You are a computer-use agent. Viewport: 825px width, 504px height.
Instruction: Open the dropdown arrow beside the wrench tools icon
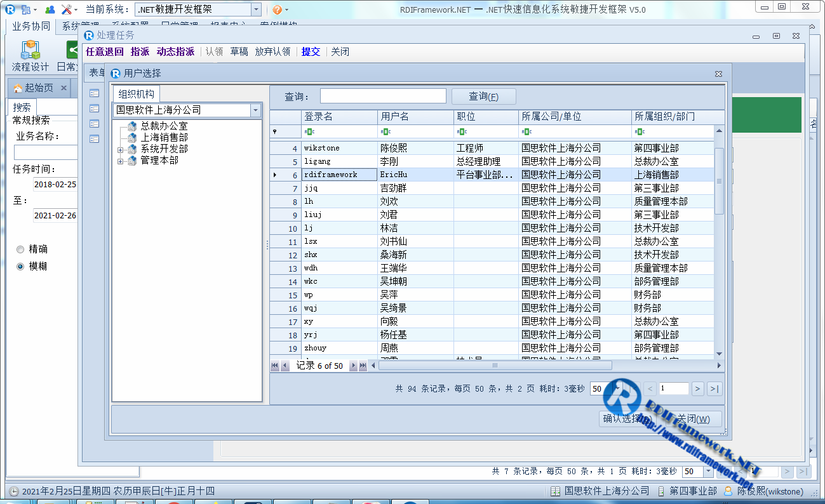[76, 10]
